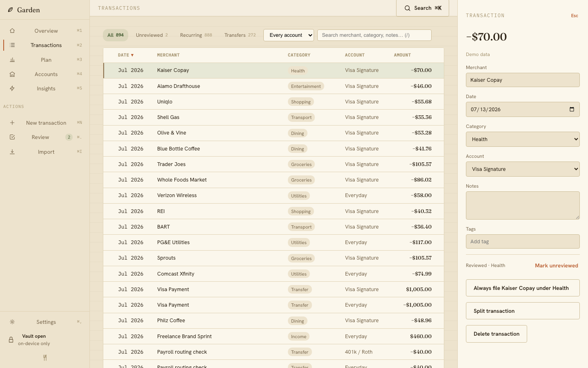Select the REI transaction
This screenshot has width=588, height=368.
[x=274, y=211]
